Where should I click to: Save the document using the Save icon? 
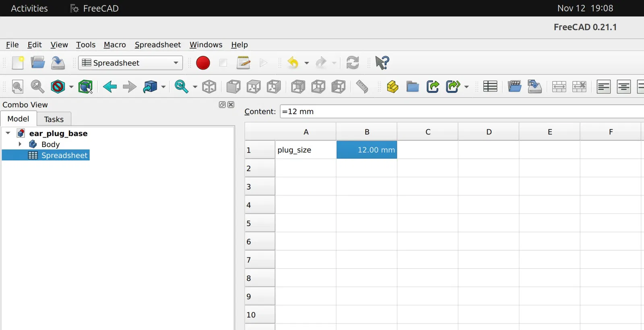58,63
